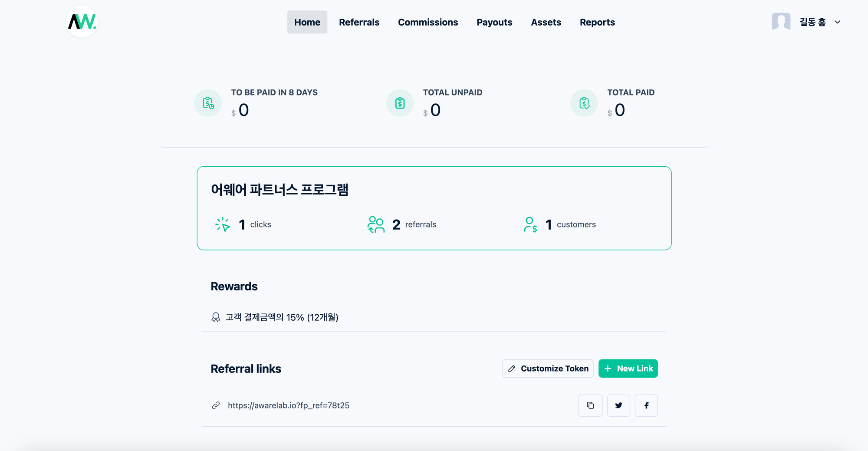The image size is (868, 451).
Task: Click the user avatar picture
Action: coord(781,22)
